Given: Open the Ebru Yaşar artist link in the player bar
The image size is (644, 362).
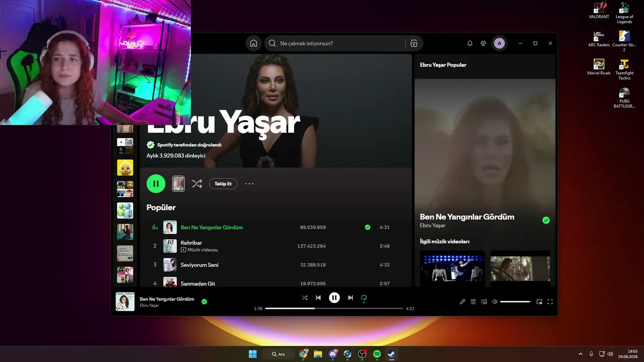Looking at the screenshot, I should 149,305.
